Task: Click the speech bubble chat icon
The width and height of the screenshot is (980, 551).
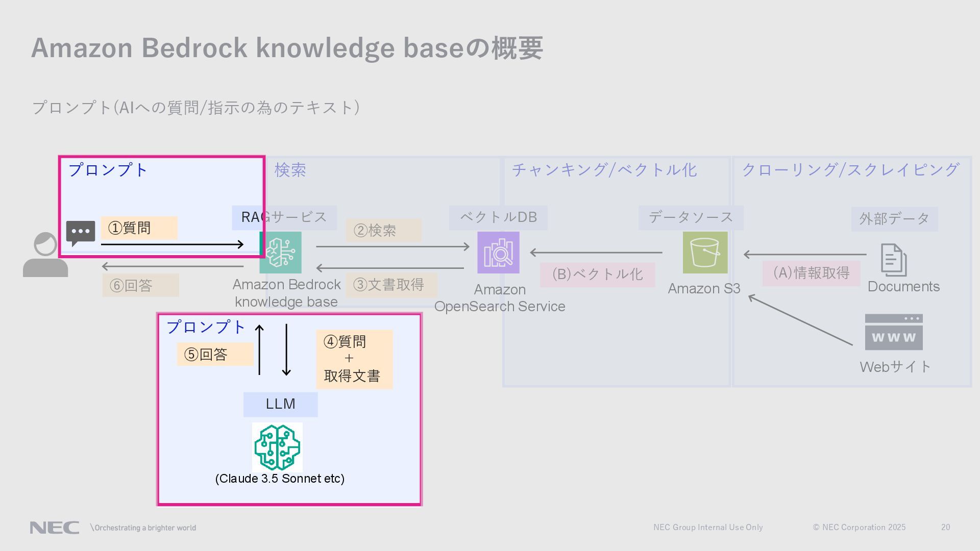Action: [80, 233]
